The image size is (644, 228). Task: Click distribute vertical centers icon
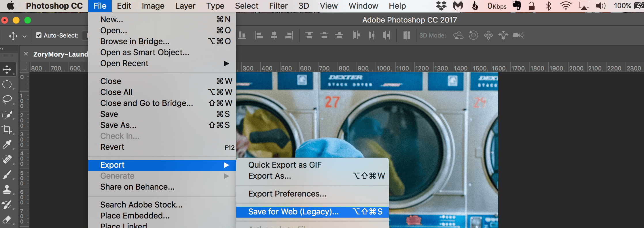click(x=324, y=35)
